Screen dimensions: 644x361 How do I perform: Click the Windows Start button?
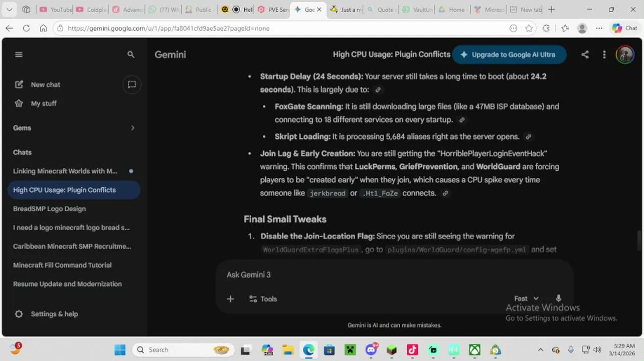point(120,350)
